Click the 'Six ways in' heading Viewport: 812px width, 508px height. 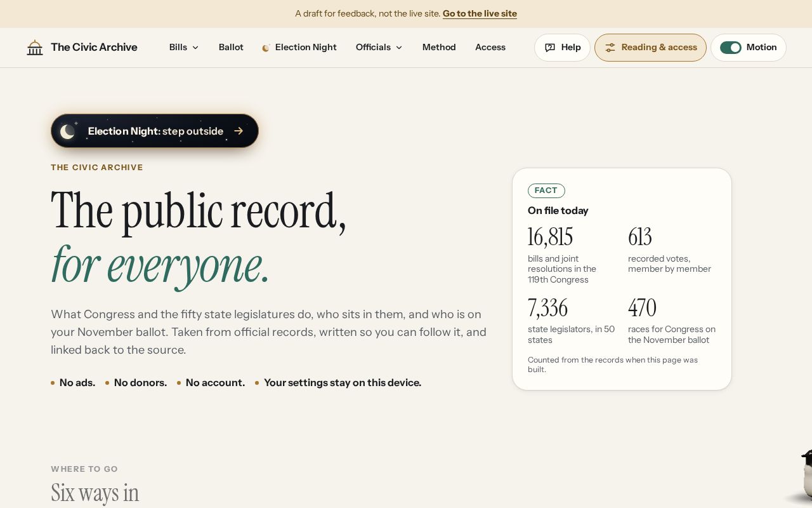click(95, 493)
